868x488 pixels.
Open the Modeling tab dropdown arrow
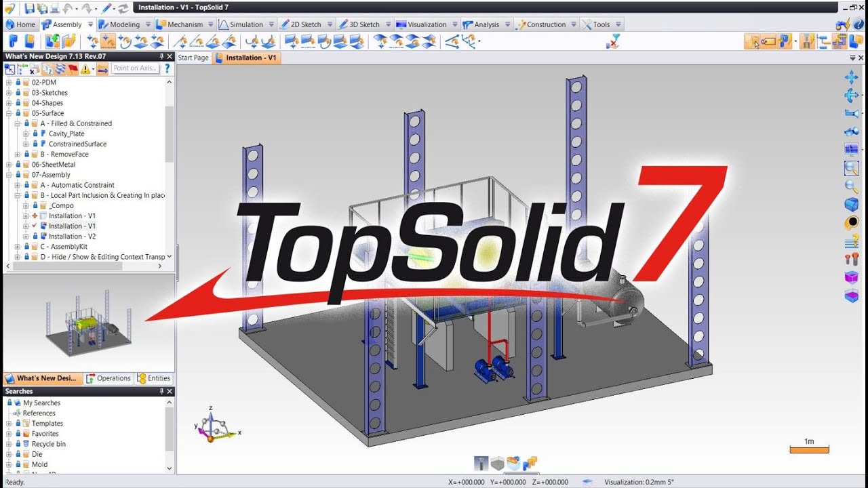147,24
